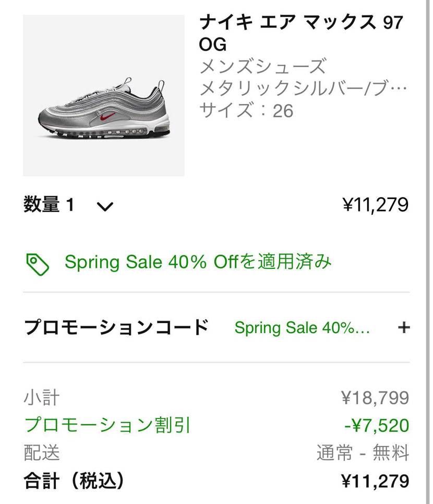Expand the 数量 quantity dropdown chevron

coord(105,206)
